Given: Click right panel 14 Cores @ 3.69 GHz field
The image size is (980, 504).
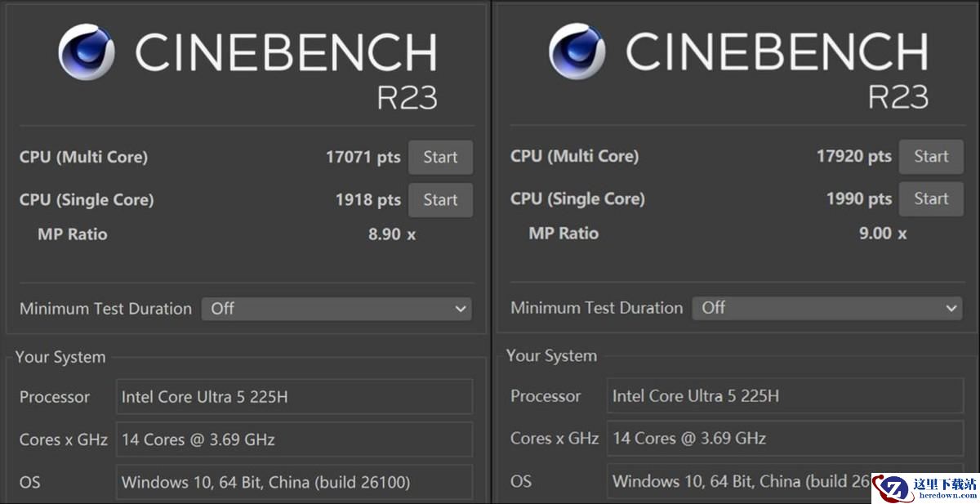Looking at the screenshot, I should pos(785,439).
